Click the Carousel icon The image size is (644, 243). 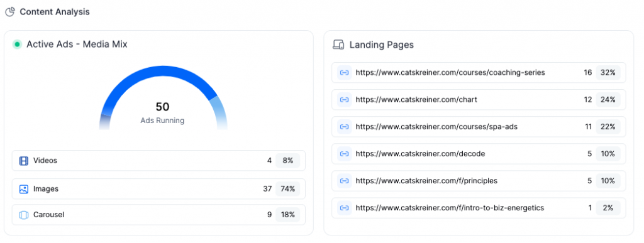tap(24, 215)
